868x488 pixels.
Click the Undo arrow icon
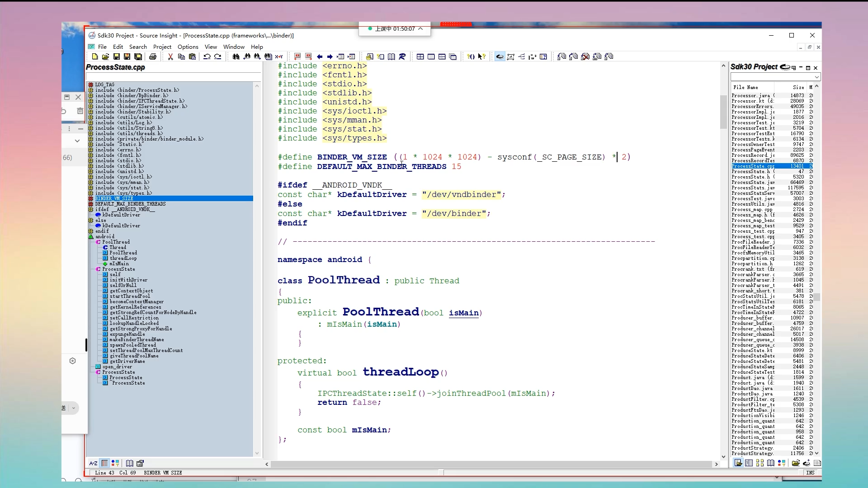[x=207, y=56]
